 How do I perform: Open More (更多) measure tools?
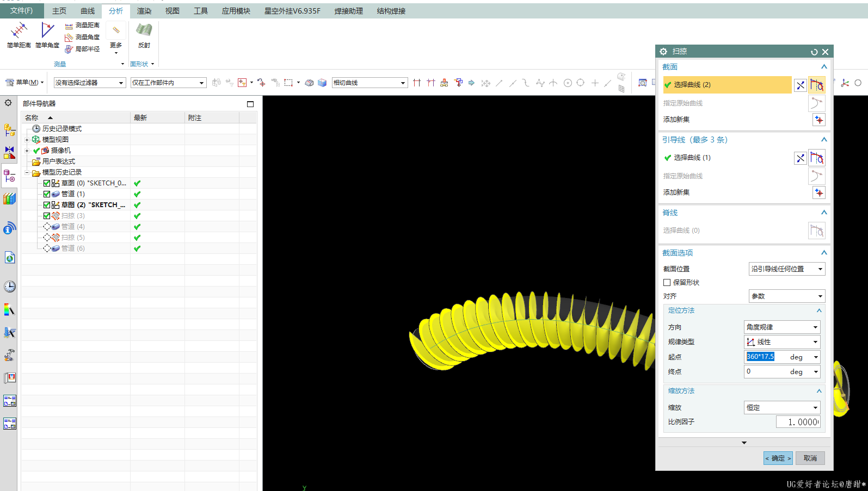point(116,37)
